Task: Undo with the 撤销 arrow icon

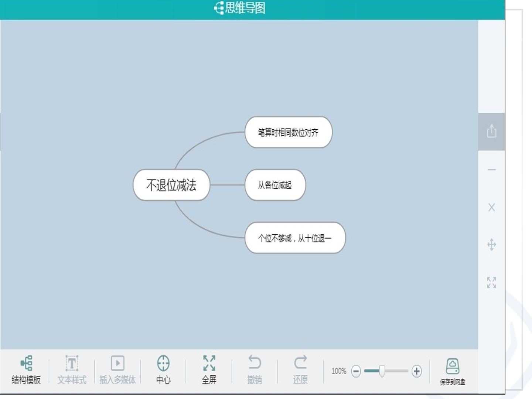Action: pos(255,362)
